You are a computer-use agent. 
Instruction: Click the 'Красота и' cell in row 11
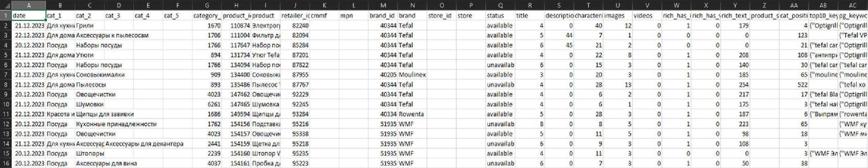click(60, 114)
